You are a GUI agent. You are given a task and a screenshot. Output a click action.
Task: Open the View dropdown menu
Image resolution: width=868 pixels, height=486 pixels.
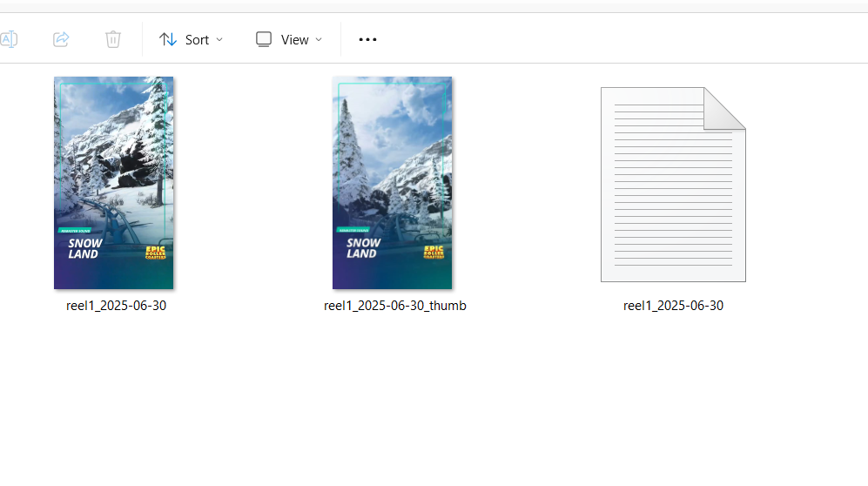289,40
